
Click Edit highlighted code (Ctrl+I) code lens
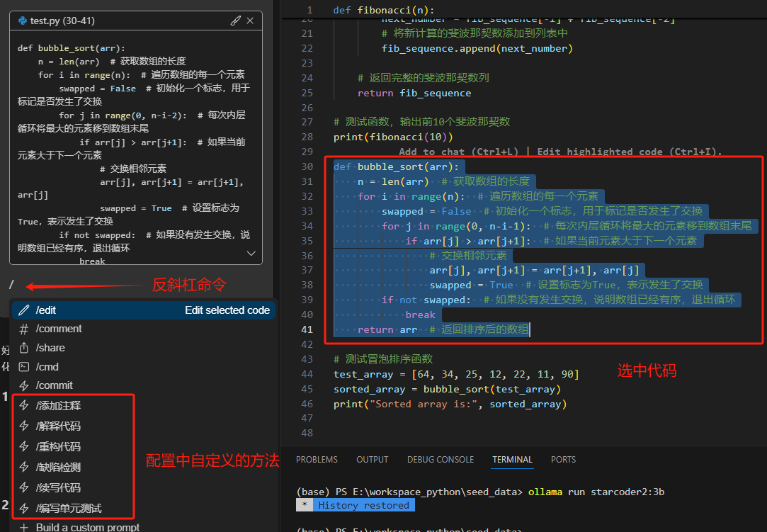[x=629, y=152]
